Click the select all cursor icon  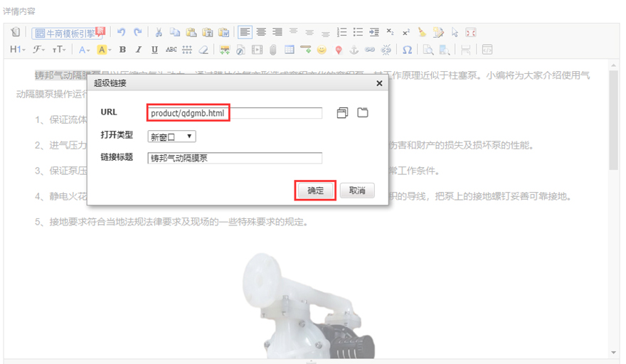[x=455, y=32]
